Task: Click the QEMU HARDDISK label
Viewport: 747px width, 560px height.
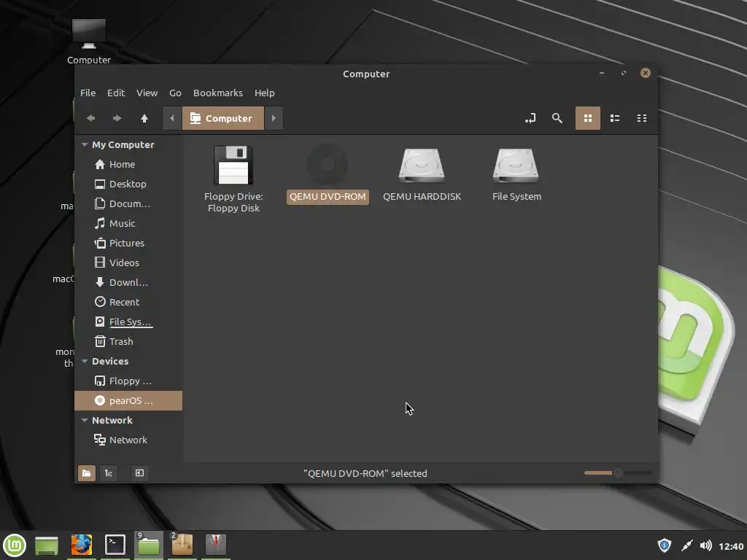Action: [422, 197]
